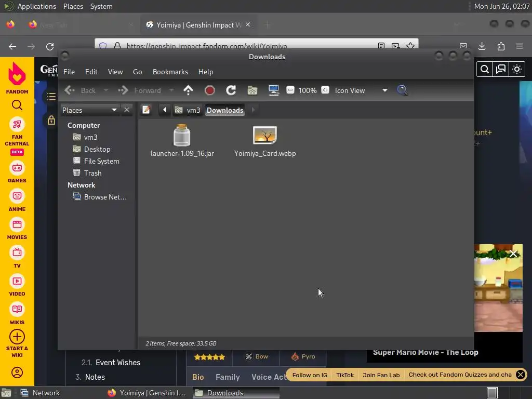Bookmark page with star icon
Screen dimensions: 532x399
410,46
